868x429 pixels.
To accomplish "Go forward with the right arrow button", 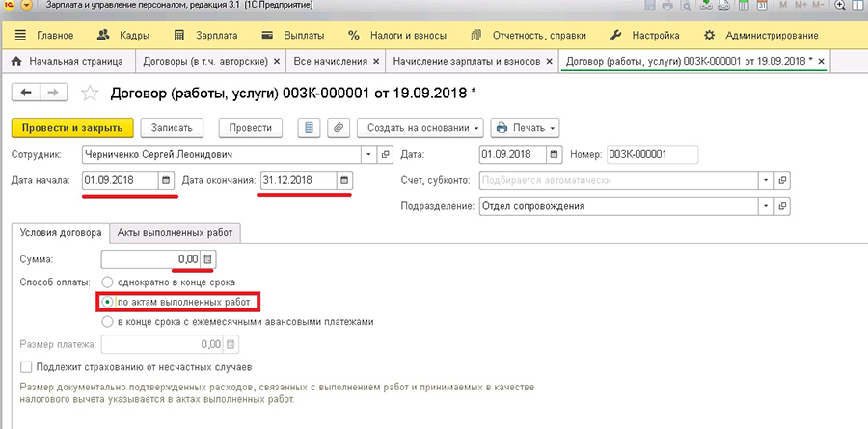I will point(53,93).
